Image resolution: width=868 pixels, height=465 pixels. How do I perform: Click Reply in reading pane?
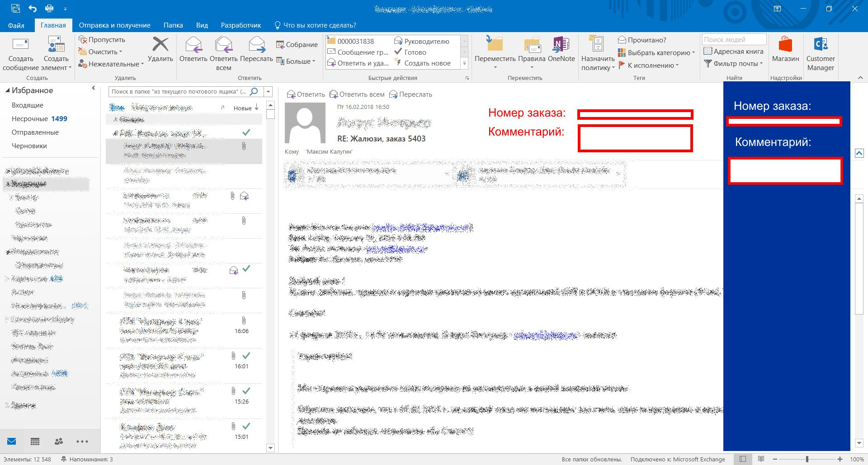(306, 94)
